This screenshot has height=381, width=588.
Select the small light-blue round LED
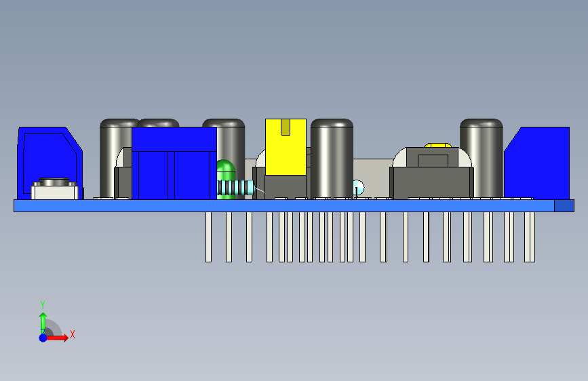359,187
